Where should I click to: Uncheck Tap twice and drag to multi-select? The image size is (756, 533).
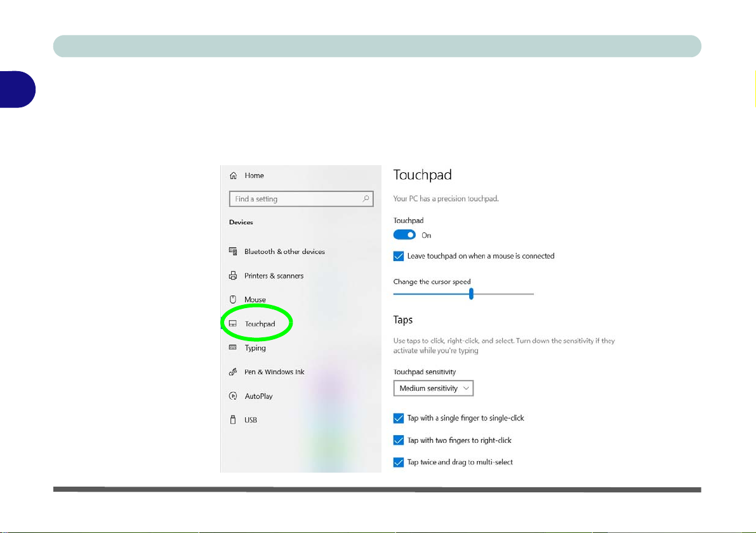tap(398, 462)
